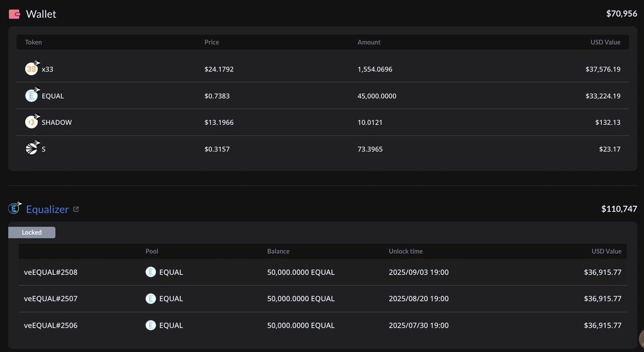Click unlock time 2025/08/20 19:00

pos(419,299)
